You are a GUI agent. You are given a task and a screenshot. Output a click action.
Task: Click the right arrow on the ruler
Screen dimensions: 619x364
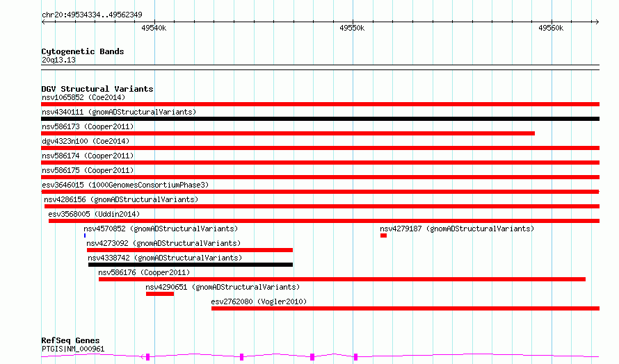(597, 22)
